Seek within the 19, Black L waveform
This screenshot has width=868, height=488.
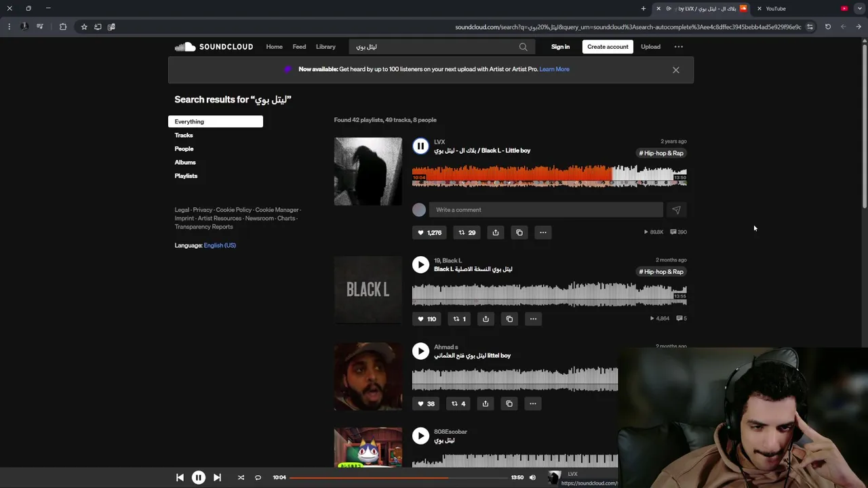point(549,294)
